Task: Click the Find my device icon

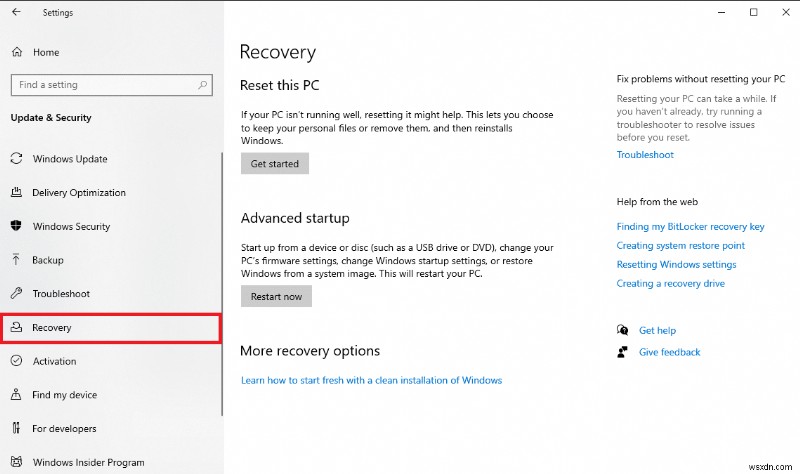Action: pos(16,394)
